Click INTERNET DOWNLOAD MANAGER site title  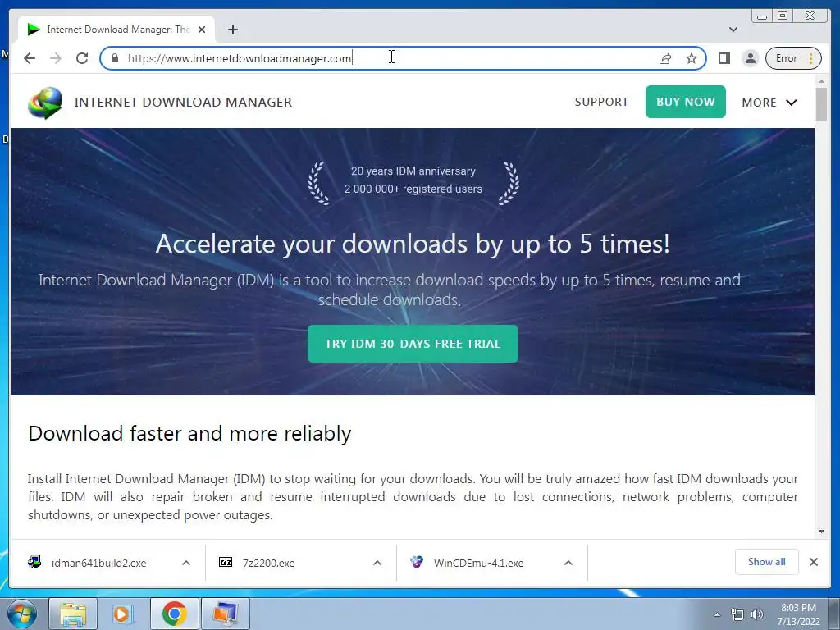[x=183, y=103]
